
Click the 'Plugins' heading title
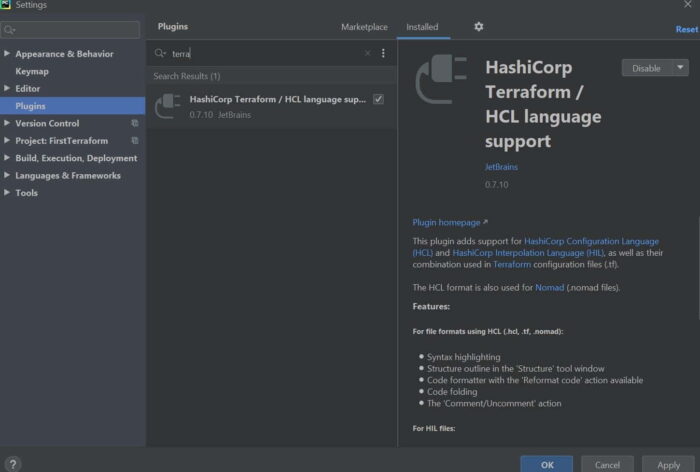point(173,27)
